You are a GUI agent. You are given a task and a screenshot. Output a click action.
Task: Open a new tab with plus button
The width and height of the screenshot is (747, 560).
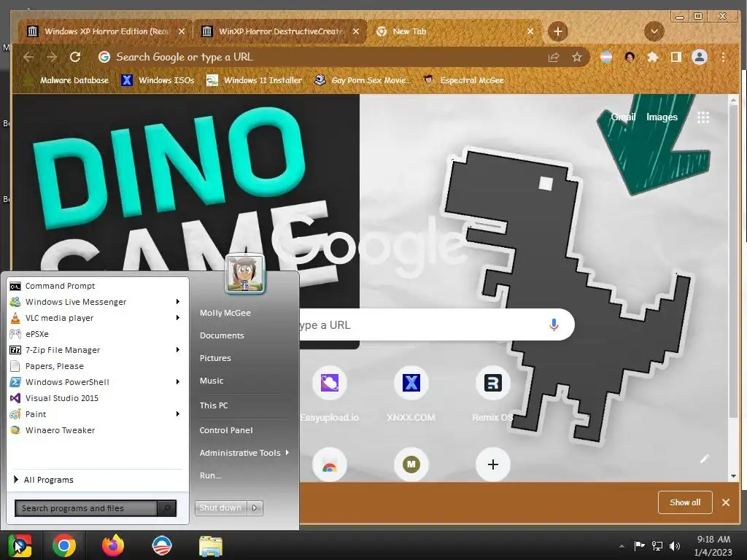point(558,31)
